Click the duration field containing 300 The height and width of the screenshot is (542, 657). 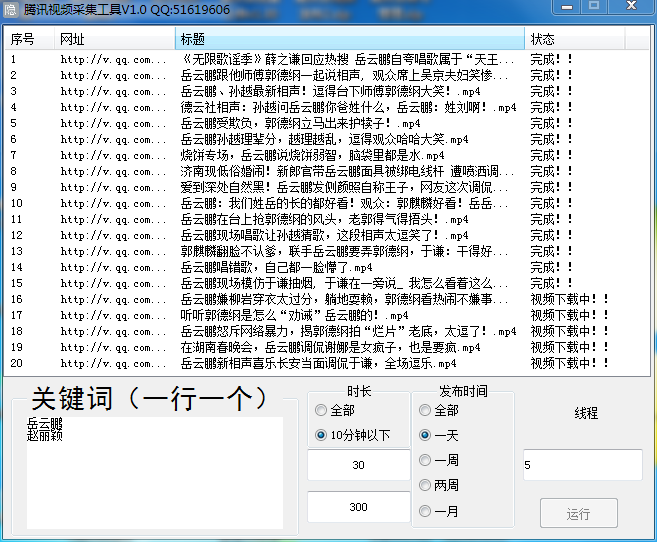coord(359,507)
